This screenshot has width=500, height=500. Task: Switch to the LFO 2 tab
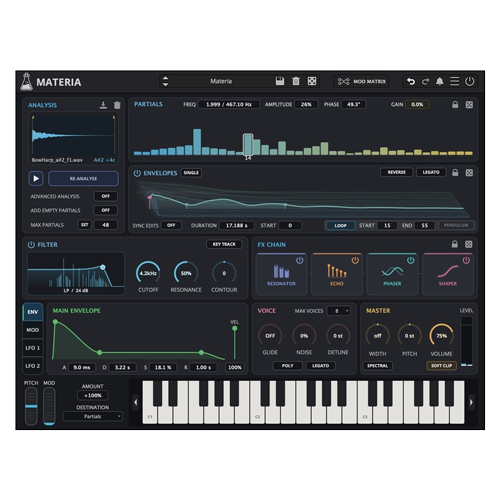click(33, 366)
